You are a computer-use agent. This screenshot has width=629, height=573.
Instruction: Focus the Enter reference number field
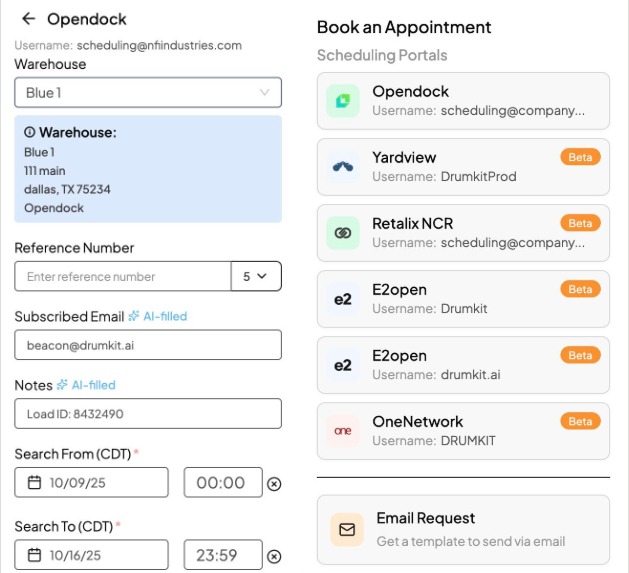123,276
